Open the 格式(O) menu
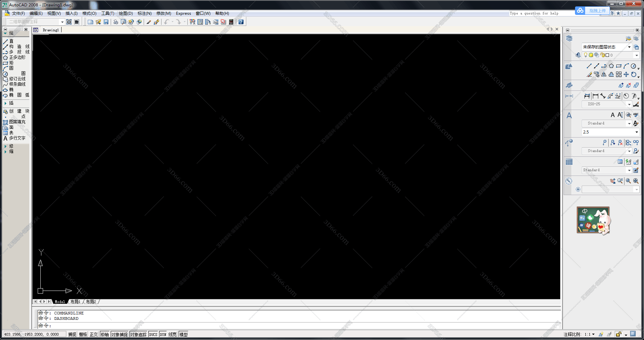The width and height of the screenshot is (644, 340). (x=89, y=13)
